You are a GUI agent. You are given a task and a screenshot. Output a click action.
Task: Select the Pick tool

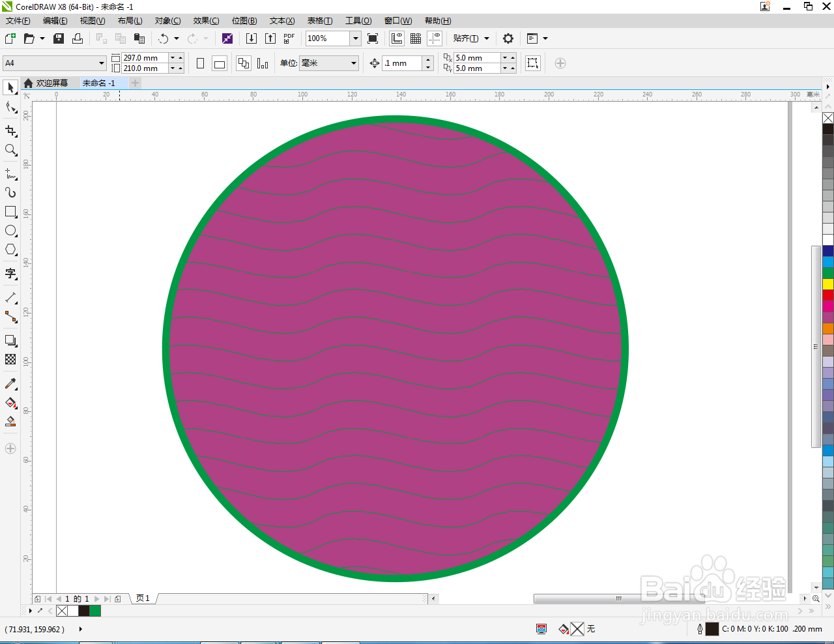pyautogui.click(x=10, y=87)
